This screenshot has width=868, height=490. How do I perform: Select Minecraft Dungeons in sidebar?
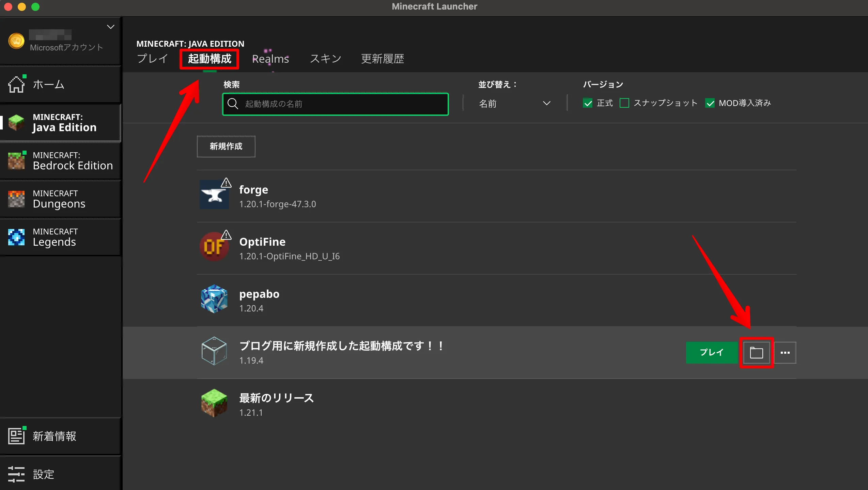[x=61, y=199]
